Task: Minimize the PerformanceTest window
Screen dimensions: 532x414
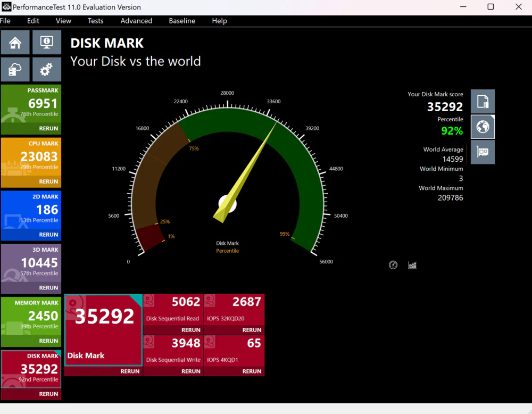Action: click(463, 7)
